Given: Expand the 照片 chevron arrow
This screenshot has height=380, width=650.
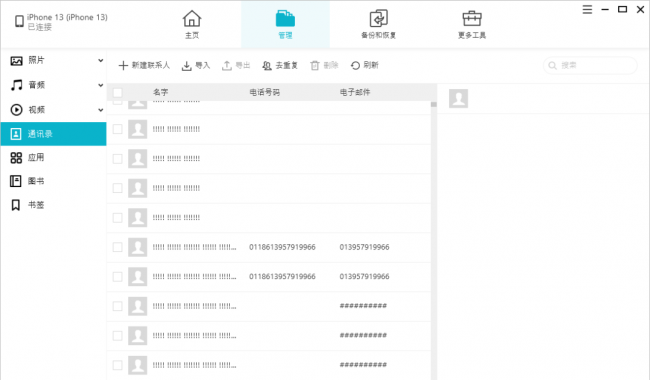Looking at the screenshot, I should click(100, 61).
